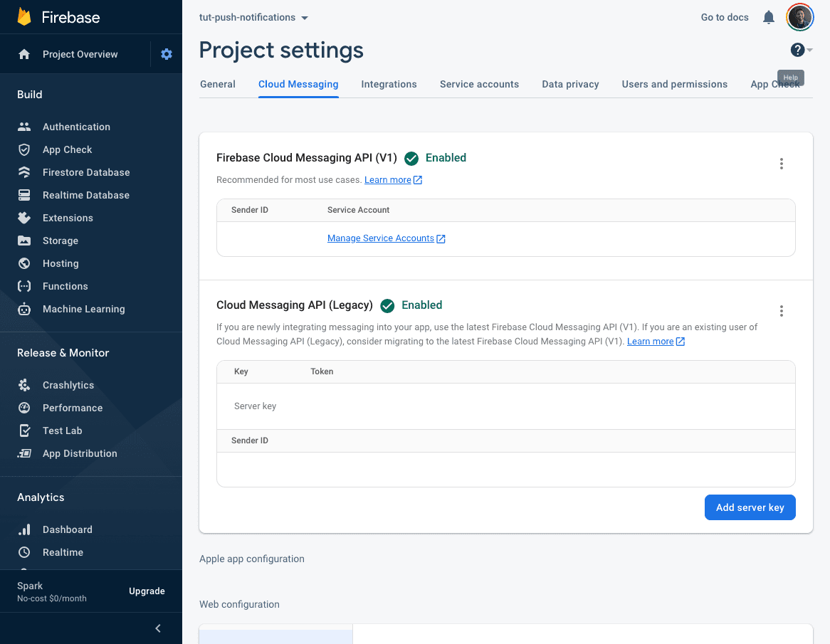Click the Add server key button
This screenshot has width=830, height=644.
click(x=750, y=507)
